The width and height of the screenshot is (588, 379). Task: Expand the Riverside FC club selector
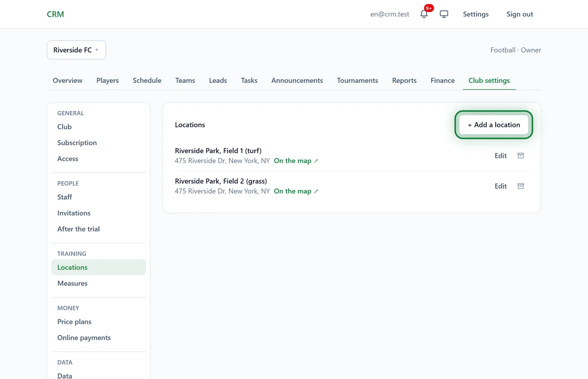point(76,50)
